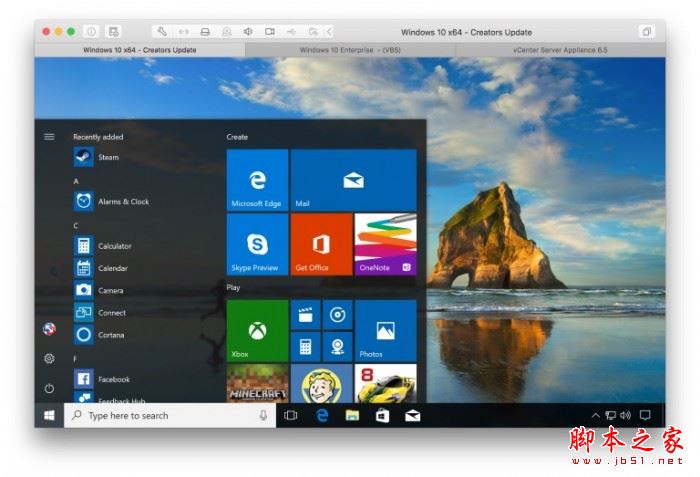Open Edge from the taskbar
Screen dimensions: 700x477
click(322, 416)
